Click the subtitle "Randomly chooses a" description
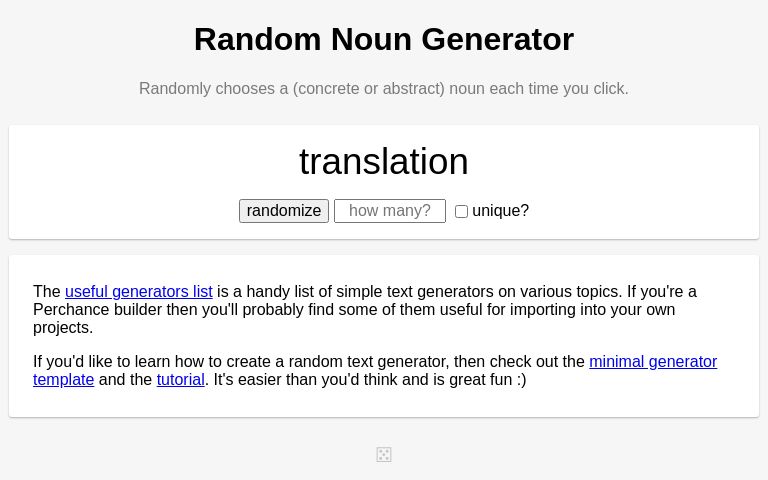Viewport: 768px width, 480px height. point(213,89)
